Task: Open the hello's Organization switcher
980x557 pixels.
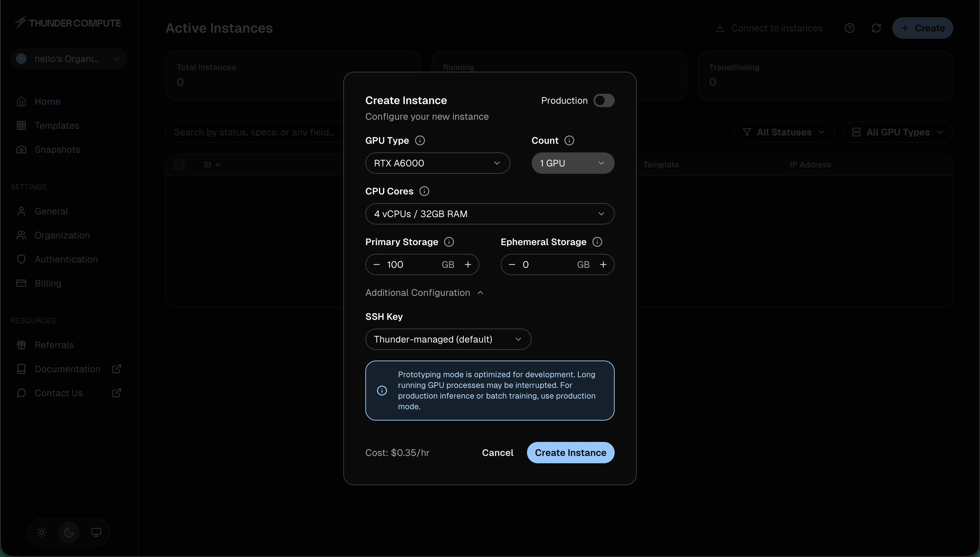Action: click(x=69, y=59)
